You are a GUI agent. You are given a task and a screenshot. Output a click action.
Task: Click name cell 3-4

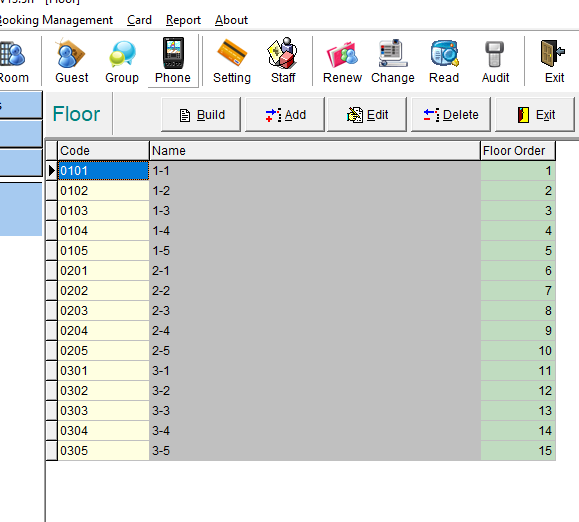coord(315,430)
